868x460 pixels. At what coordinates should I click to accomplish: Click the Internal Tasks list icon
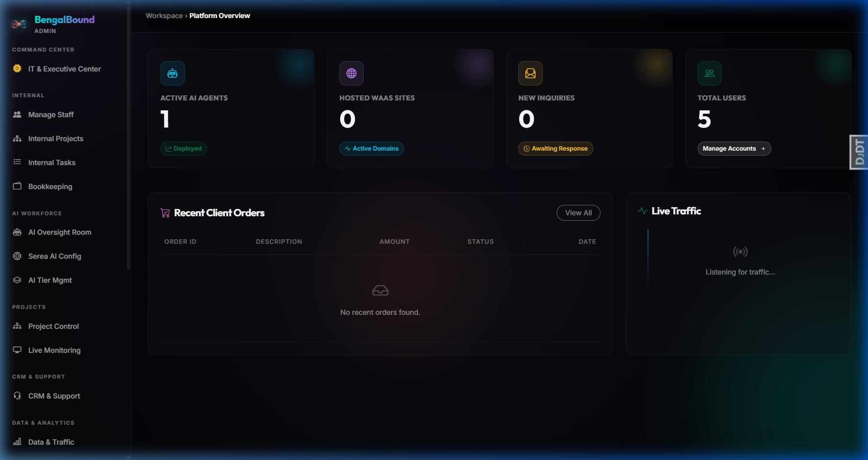(x=17, y=162)
